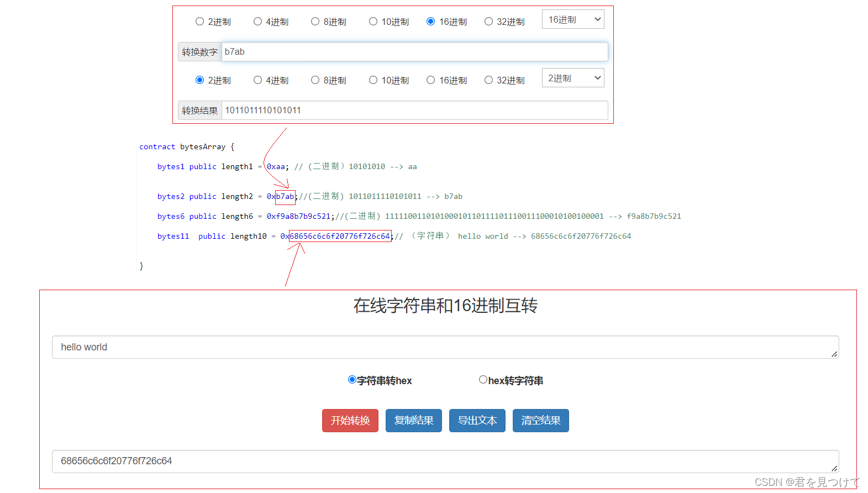The image size is (868, 493).
Task: Click the 'bytes2' keyword in code
Action: point(171,196)
